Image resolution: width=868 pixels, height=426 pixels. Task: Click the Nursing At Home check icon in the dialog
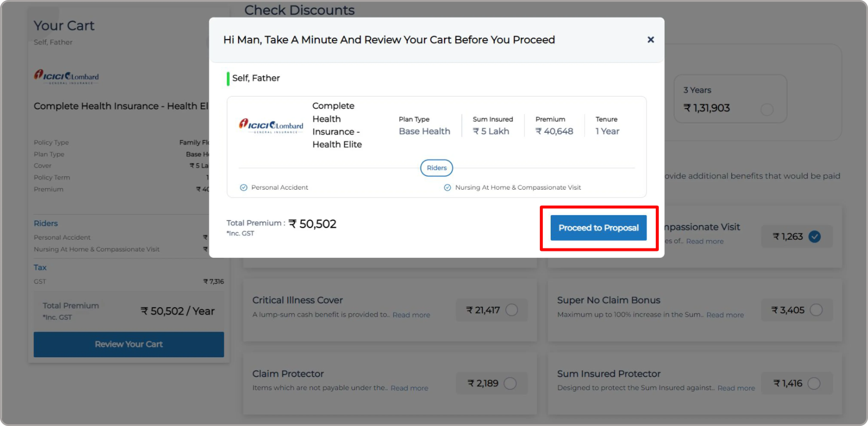tap(447, 188)
